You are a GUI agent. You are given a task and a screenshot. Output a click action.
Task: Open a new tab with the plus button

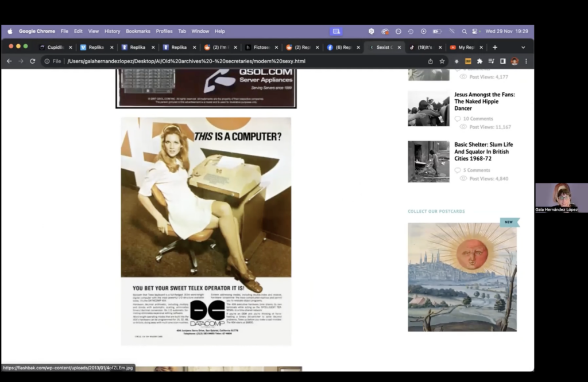coord(495,48)
